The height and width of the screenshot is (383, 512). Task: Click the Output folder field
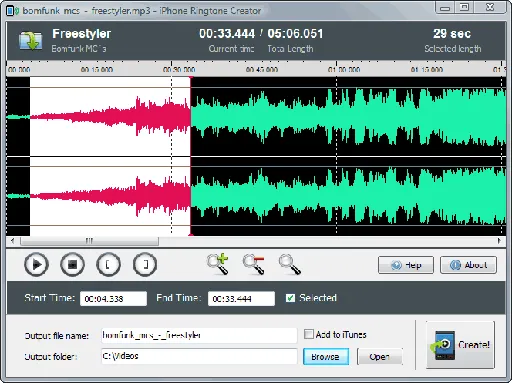[x=199, y=356]
